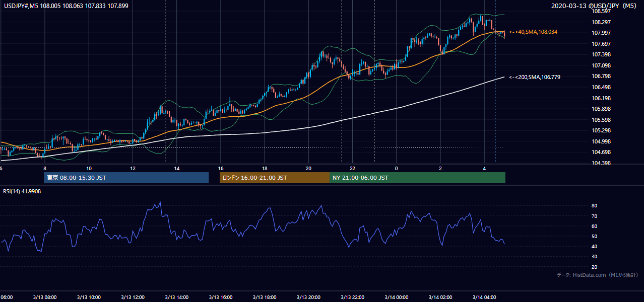This screenshot has width=644, height=302.
Task: Click the chart title 2020-03-13 USD/JPY (M5)
Action: click(x=595, y=6)
